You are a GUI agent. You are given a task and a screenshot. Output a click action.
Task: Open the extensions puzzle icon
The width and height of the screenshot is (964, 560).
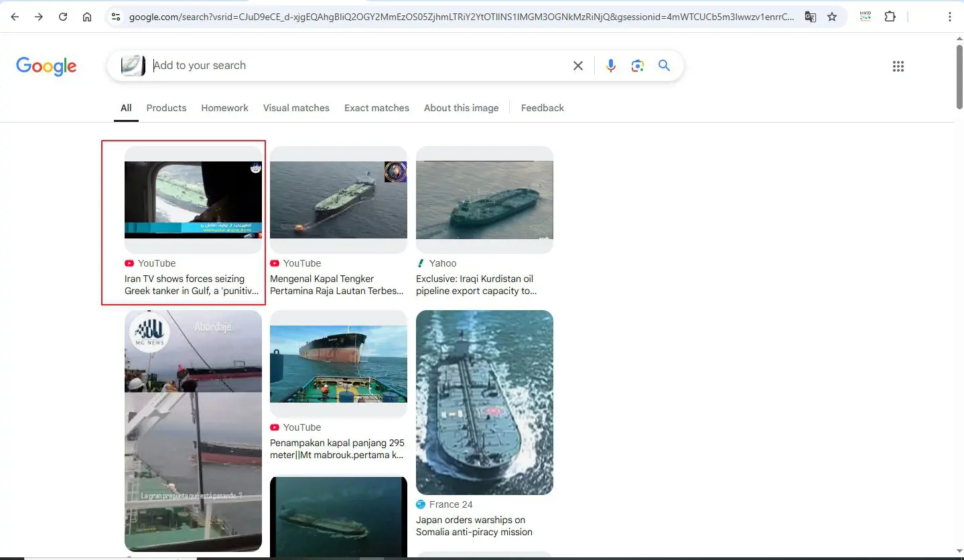(890, 17)
